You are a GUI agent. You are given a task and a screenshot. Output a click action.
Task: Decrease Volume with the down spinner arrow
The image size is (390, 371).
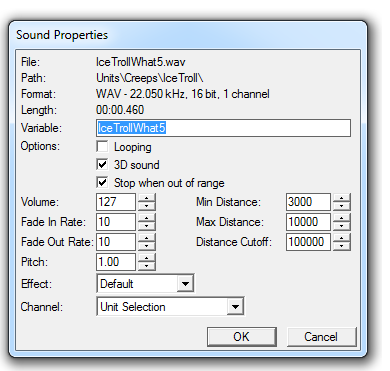146,206
